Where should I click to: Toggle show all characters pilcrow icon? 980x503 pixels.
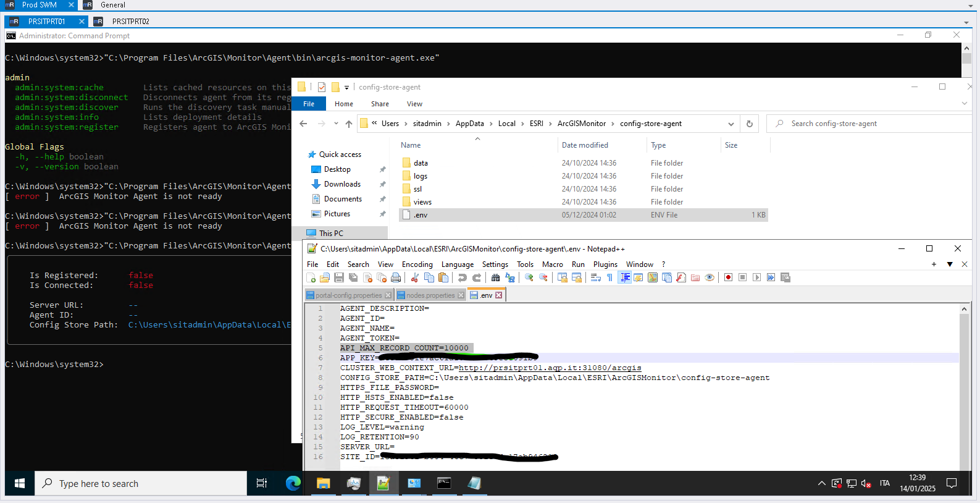[x=610, y=278]
